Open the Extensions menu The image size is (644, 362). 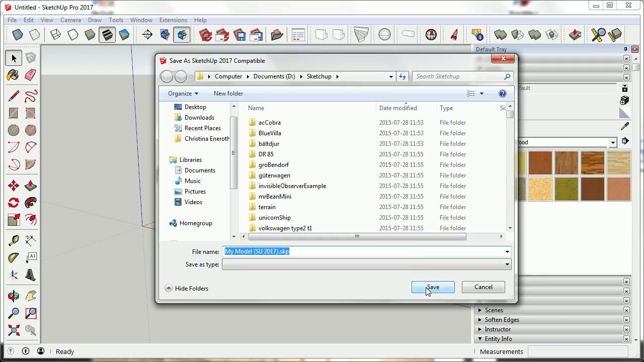pyautogui.click(x=173, y=20)
